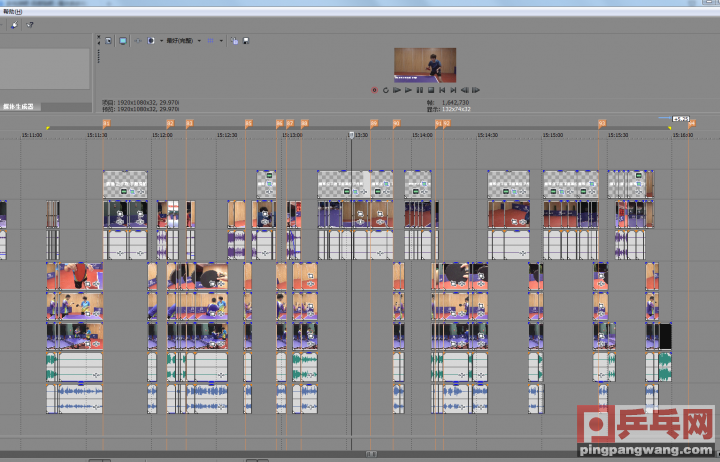Jump to the end with Go to End
Screen dimensions: 720x462
pyautogui.click(x=452, y=90)
